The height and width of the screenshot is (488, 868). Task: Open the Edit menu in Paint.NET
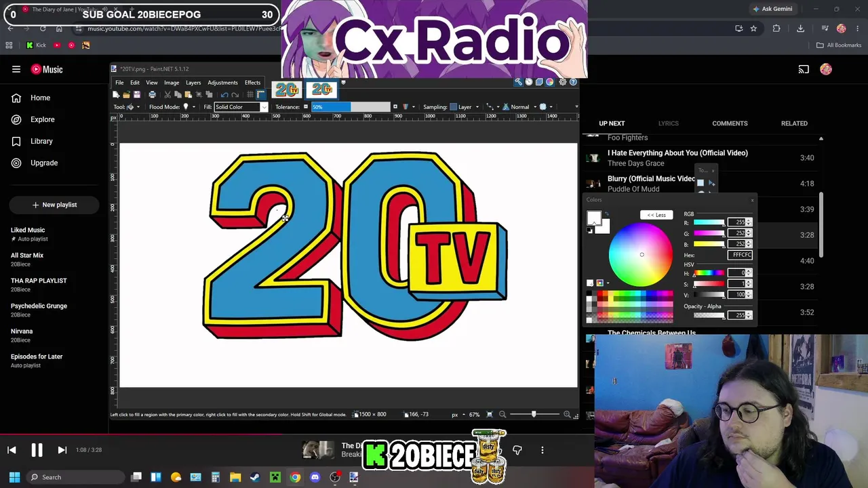pos(135,83)
